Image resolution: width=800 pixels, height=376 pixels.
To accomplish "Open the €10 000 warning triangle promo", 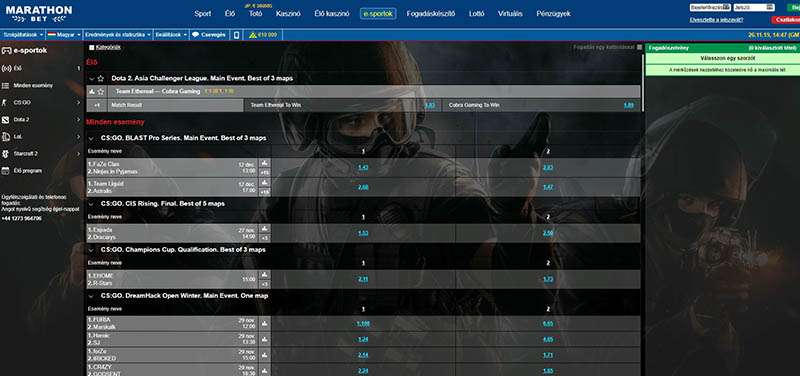I will click(x=252, y=35).
